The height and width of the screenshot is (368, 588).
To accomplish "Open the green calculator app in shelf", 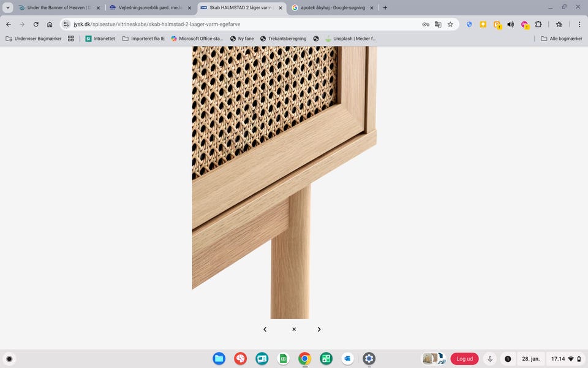I will click(326, 359).
